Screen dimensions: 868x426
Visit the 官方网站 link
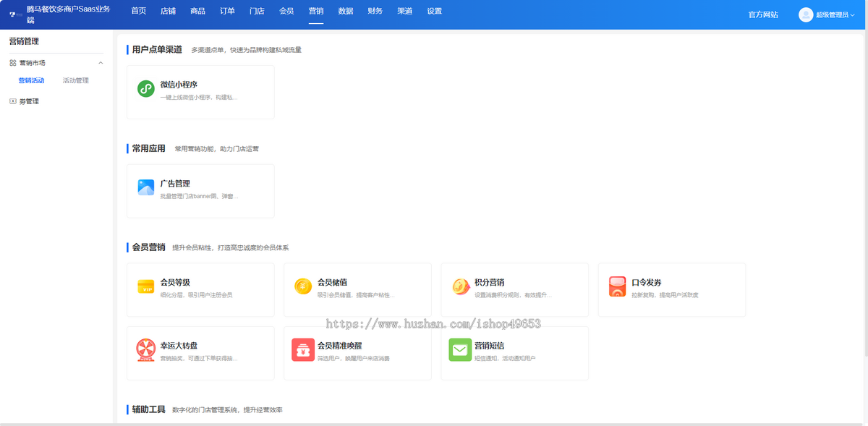pyautogui.click(x=763, y=14)
